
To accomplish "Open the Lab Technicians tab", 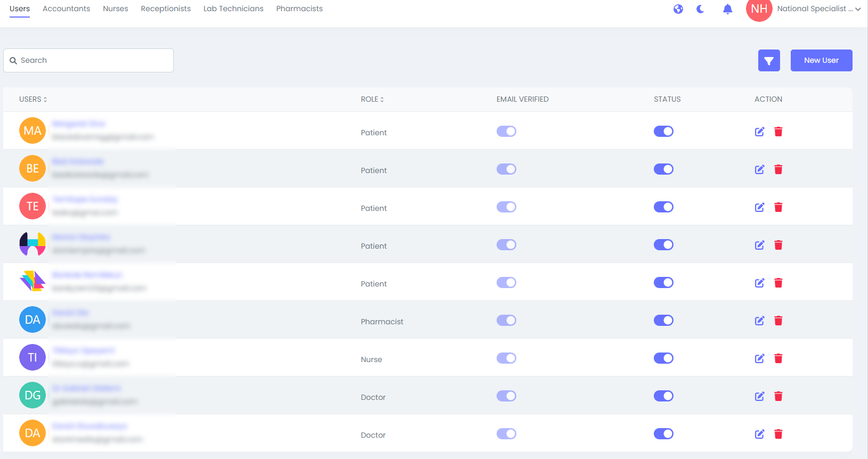I will point(233,9).
